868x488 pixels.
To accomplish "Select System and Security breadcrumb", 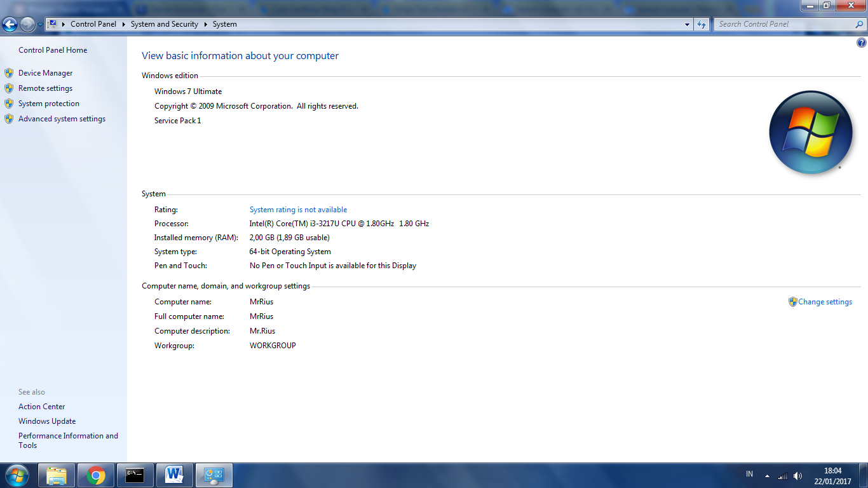I will click(165, 24).
